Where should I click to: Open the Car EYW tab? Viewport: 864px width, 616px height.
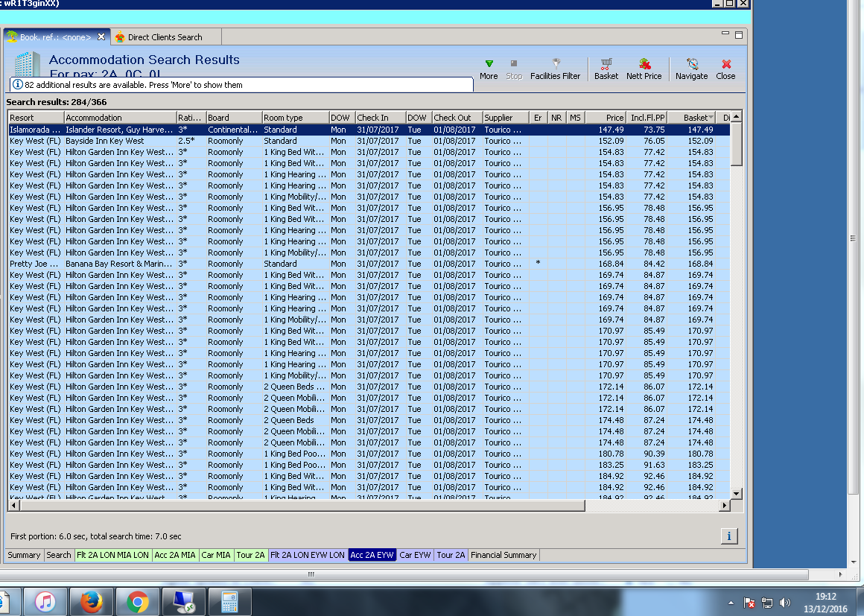(x=415, y=555)
